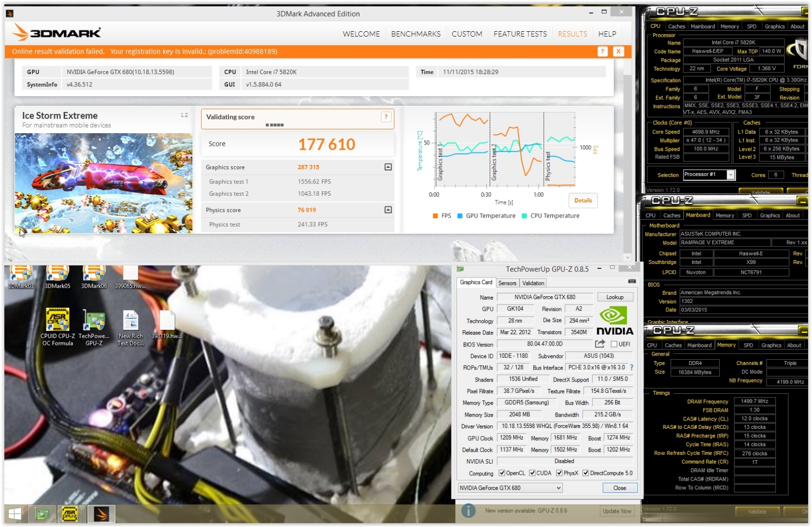The height and width of the screenshot is (527, 812).
Task: Click the 3DMark window title bar icon
Action: (x=10, y=14)
